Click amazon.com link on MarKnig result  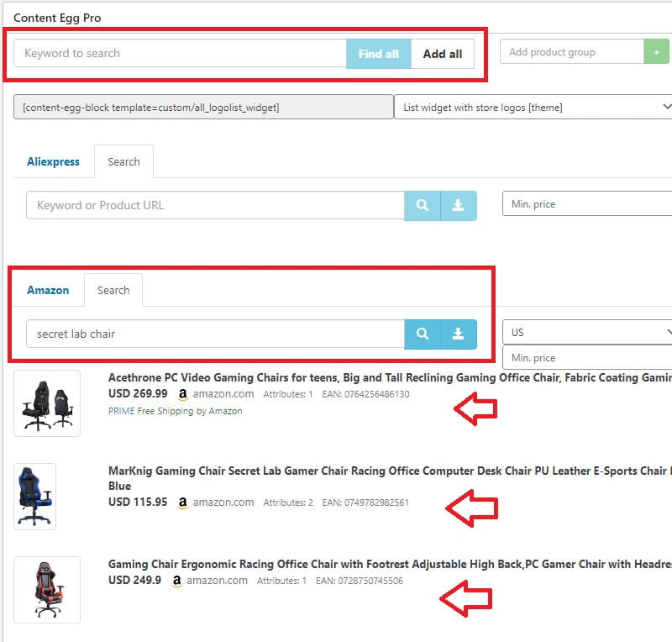(x=223, y=503)
